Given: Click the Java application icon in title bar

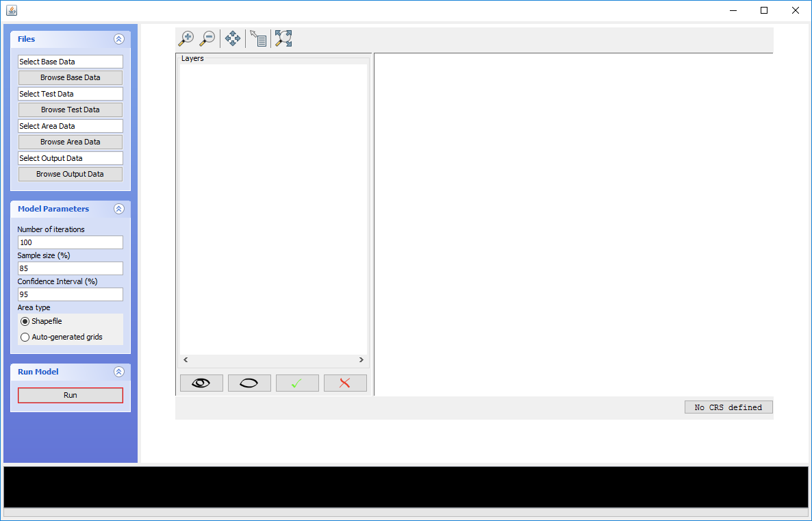Looking at the screenshot, I should [12, 10].
